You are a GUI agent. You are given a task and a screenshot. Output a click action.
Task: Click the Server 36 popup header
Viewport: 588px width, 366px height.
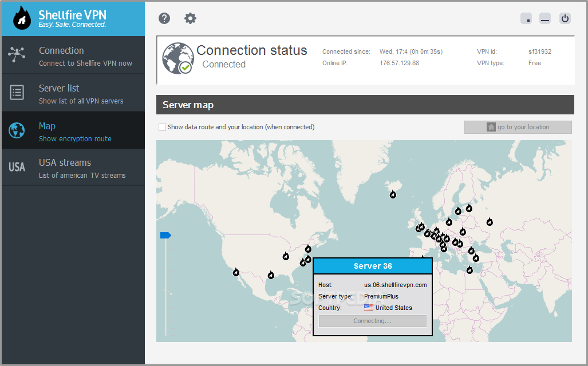pos(373,266)
